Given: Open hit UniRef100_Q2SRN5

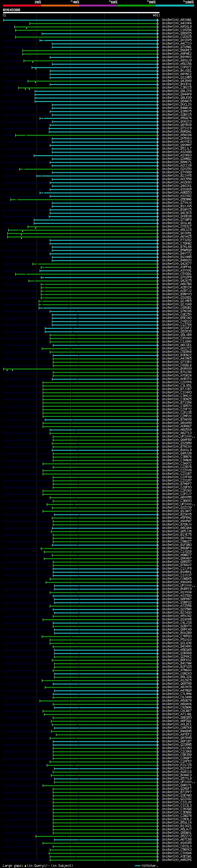Looking at the screenshot, I should pyautogui.click(x=176, y=745).
